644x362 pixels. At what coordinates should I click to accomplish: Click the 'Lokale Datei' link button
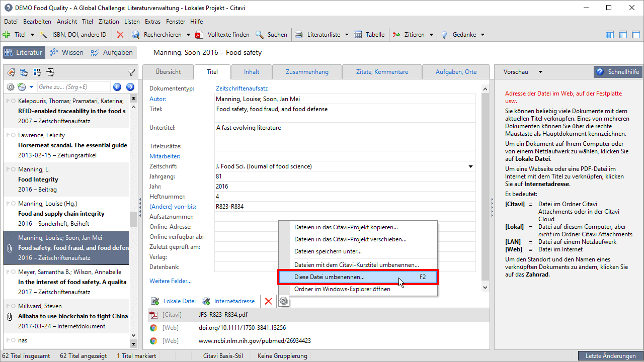(179, 301)
